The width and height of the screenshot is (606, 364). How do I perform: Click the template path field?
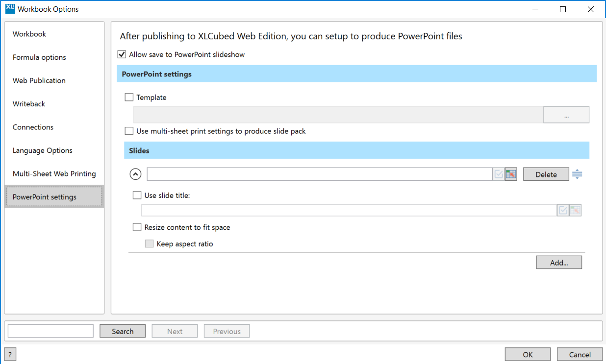[x=338, y=115]
